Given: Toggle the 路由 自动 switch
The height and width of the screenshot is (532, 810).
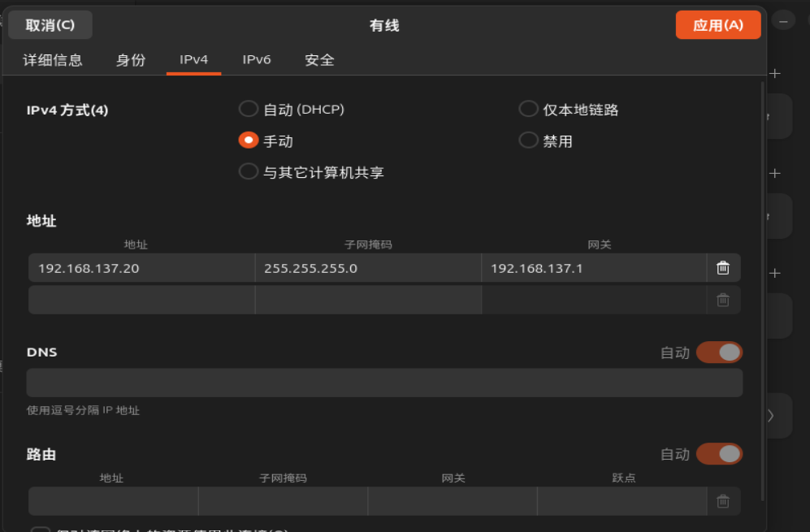Looking at the screenshot, I should (x=719, y=454).
